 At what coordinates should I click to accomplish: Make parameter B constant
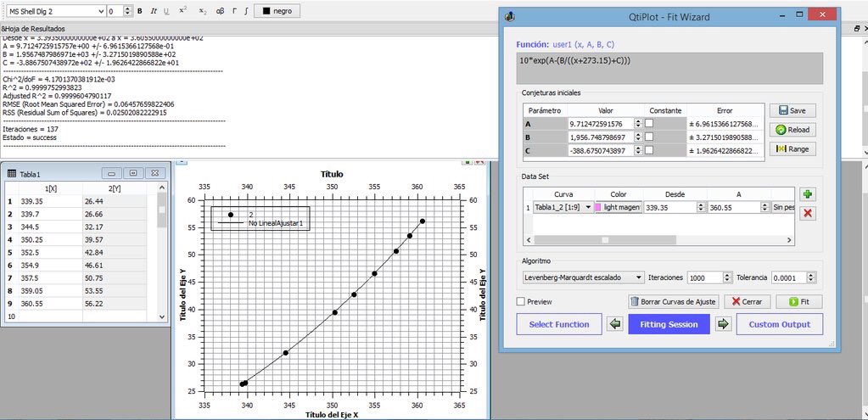[649, 136]
